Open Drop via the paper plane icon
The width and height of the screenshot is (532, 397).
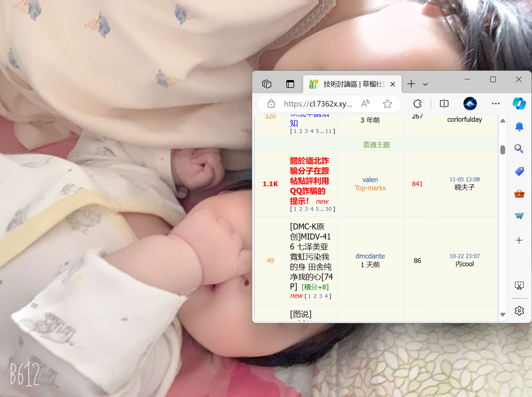point(519,216)
